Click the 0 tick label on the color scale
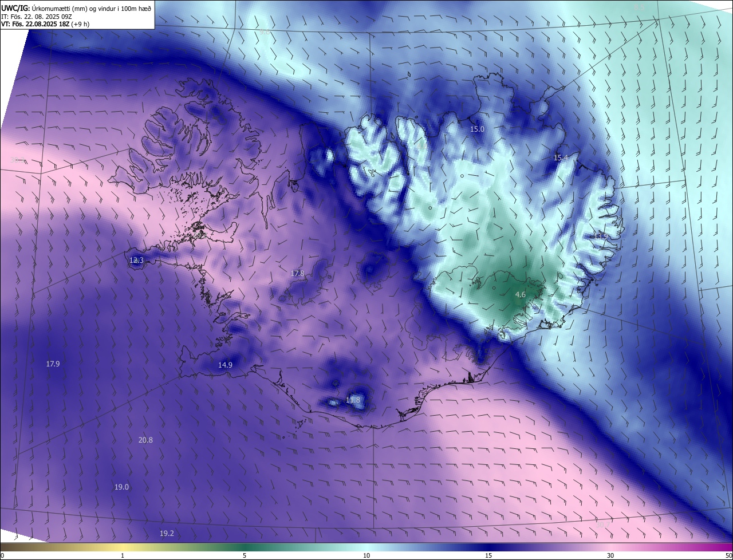This screenshot has height=560, width=733. (2, 555)
